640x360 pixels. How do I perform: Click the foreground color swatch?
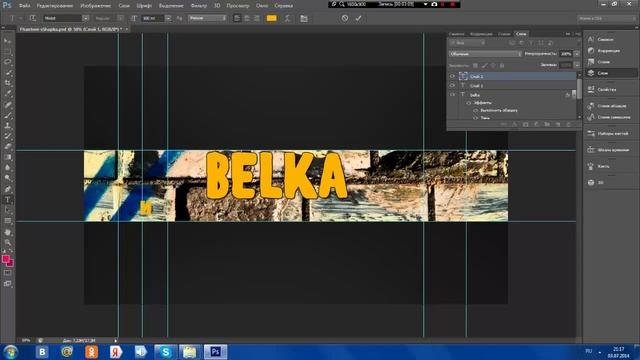click(x=5, y=259)
